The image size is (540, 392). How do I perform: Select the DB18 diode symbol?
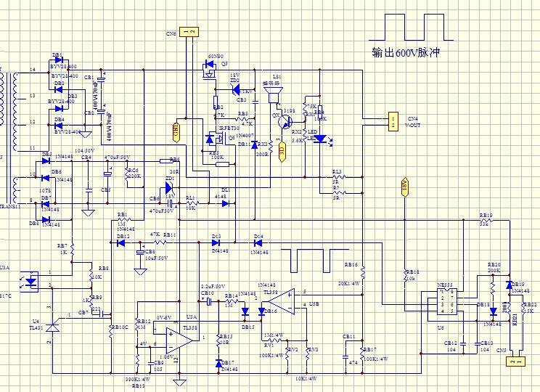pyautogui.click(x=493, y=311)
